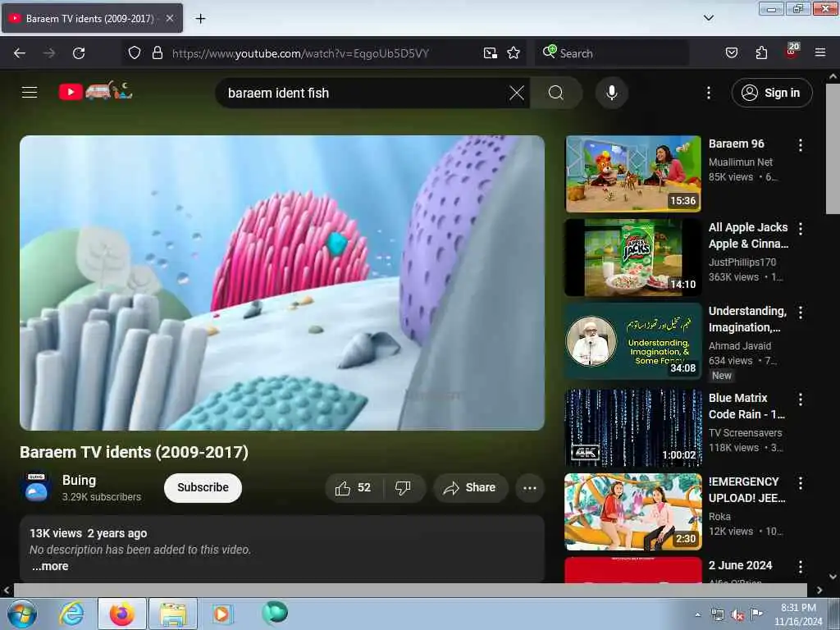The height and width of the screenshot is (630, 840).
Task: Dislike the video with thumbs down
Action: [403, 488]
